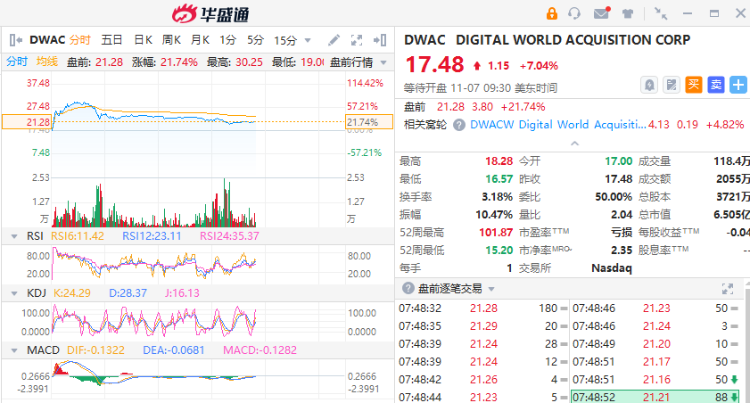Viewport: 750px width, 403px height.
Task: Set price alert bell icon
Action: [x=649, y=85]
